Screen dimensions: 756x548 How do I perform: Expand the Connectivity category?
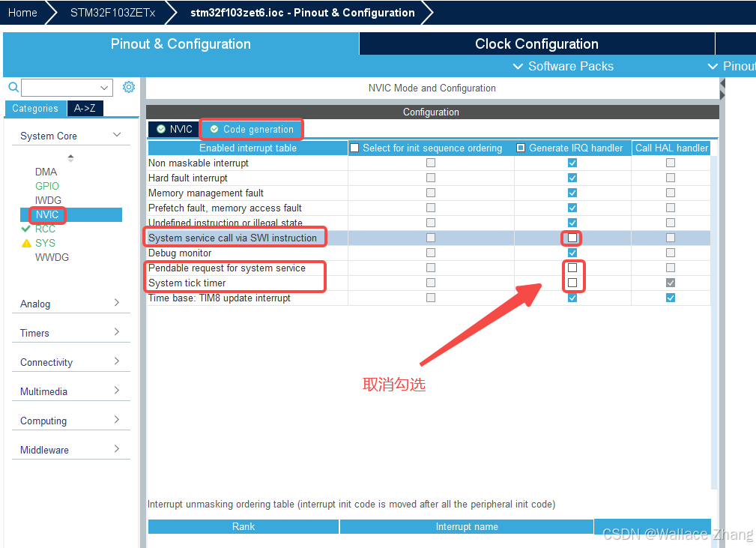117,361
